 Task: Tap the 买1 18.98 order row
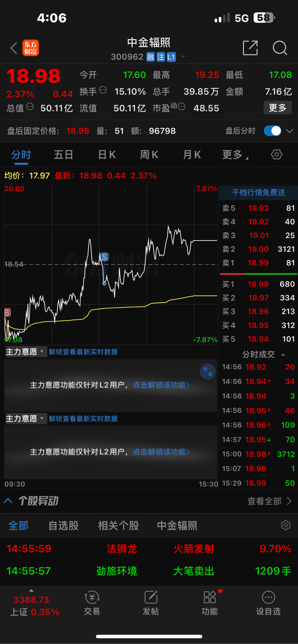tap(258, 284)
